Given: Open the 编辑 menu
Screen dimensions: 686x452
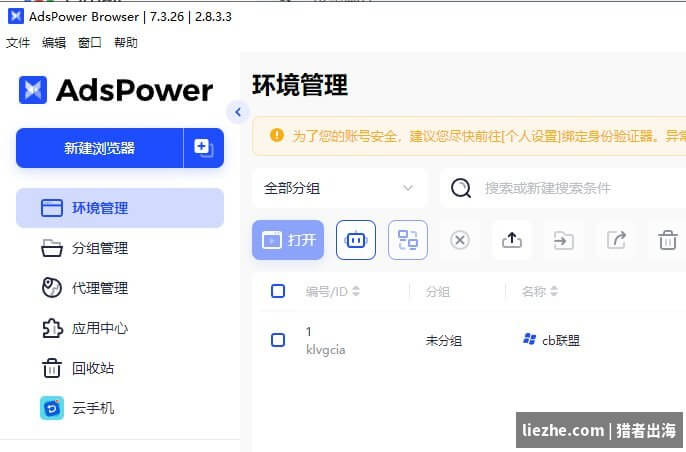Looking at the screenshot, I should click(54, 42).
